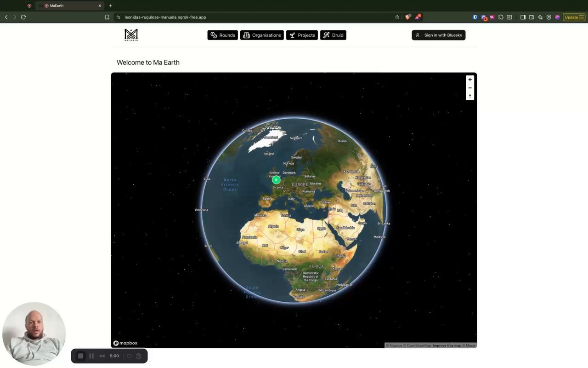Click the Algeria label on the globe
Viewport: 588px width, 368px height.
(x=273, y=226)
